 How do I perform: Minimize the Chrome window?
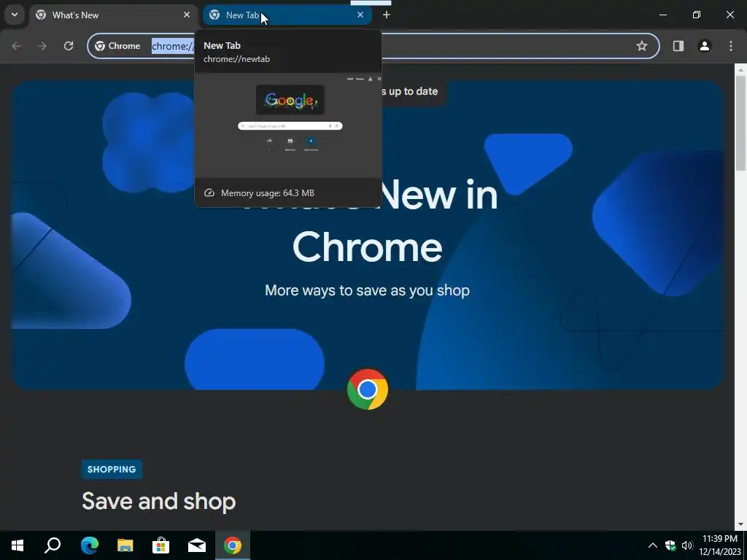[x=662, y=15]
